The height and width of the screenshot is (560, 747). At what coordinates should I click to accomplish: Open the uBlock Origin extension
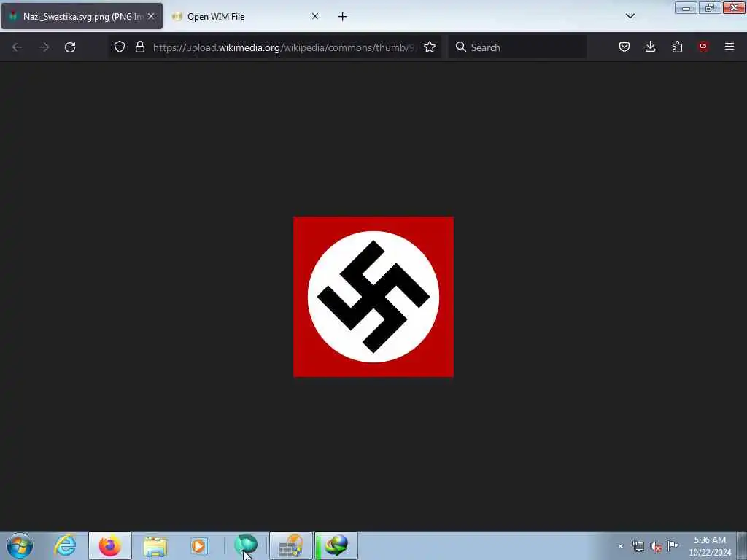click(x=703, y=47)
